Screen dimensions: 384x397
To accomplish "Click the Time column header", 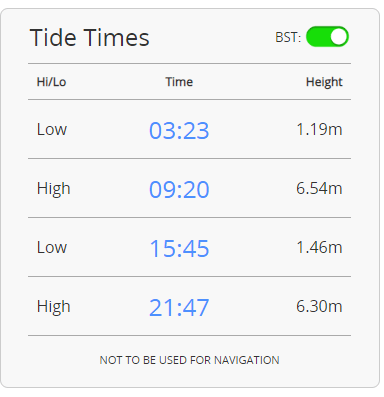I will (x=179, y=82).
